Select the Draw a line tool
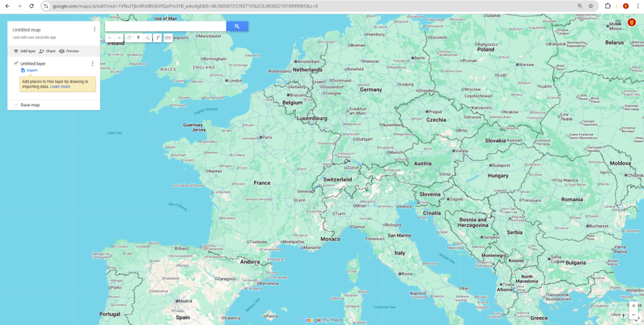This screenshot has height=325, width=644. click(x=148, y=38)
